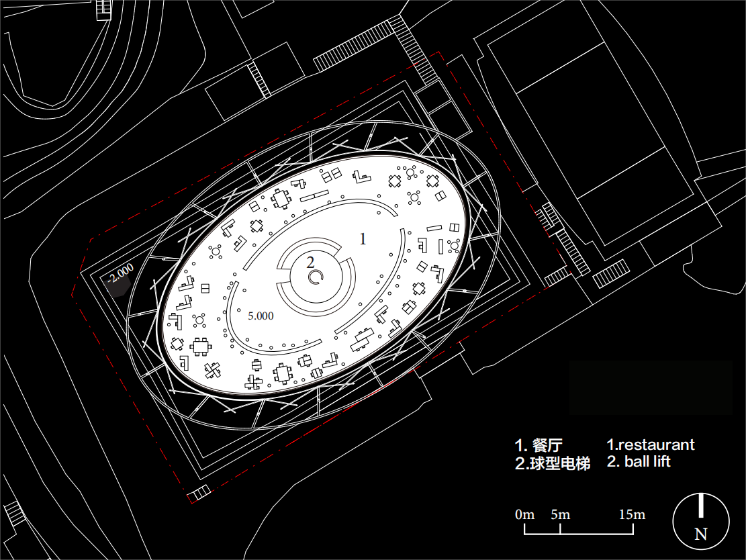Click room number 2 at the ball lift
The width and height of the screenshot is (746, 560).
click(311, 262)
